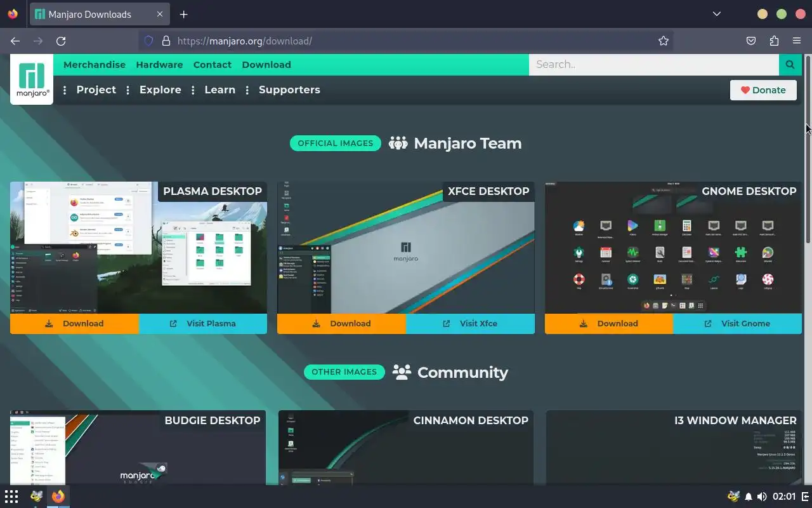The image size is (812, 508).
Task: Open the i3 Window Manager preview thumbnail
Action: (674, 448)
